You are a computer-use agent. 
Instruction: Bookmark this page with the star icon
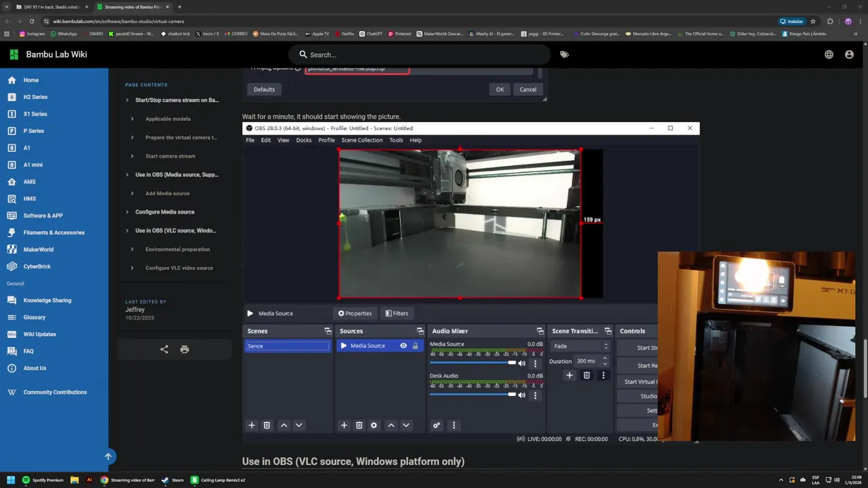coord(813,21)
